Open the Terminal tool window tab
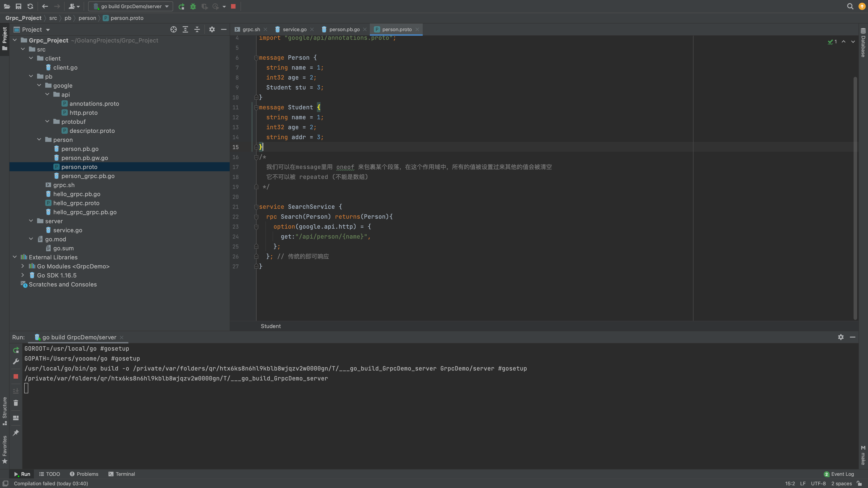The image size is (868, 488). tap(122, 474)
